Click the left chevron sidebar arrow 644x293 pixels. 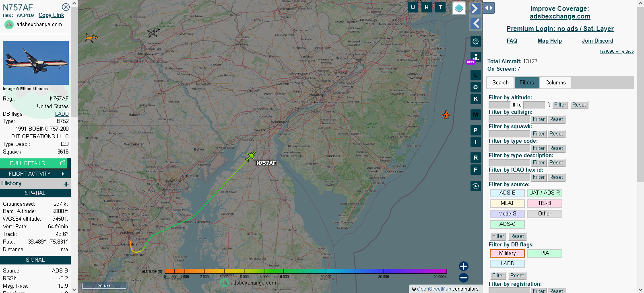(x=476, y=24)
